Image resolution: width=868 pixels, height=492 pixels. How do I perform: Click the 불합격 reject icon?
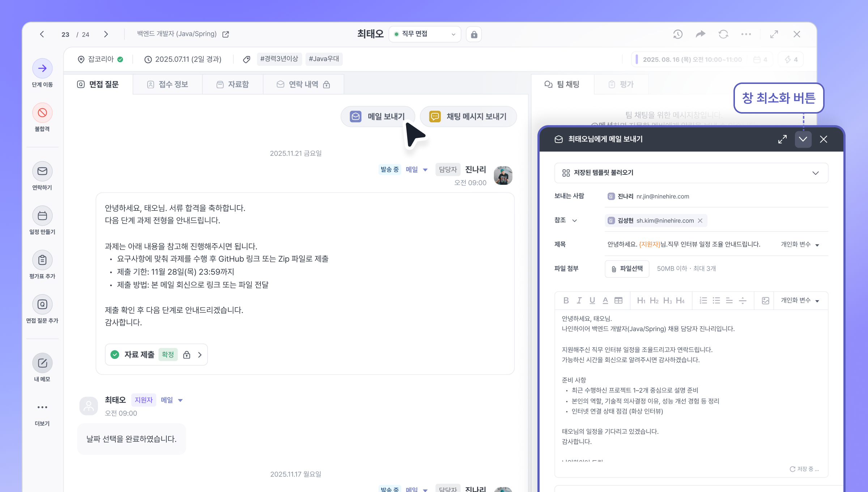[x=42, y=113]
